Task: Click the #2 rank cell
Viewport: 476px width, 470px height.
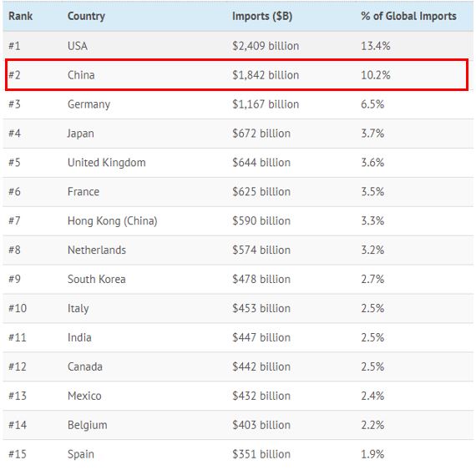Action: point(14,75)
